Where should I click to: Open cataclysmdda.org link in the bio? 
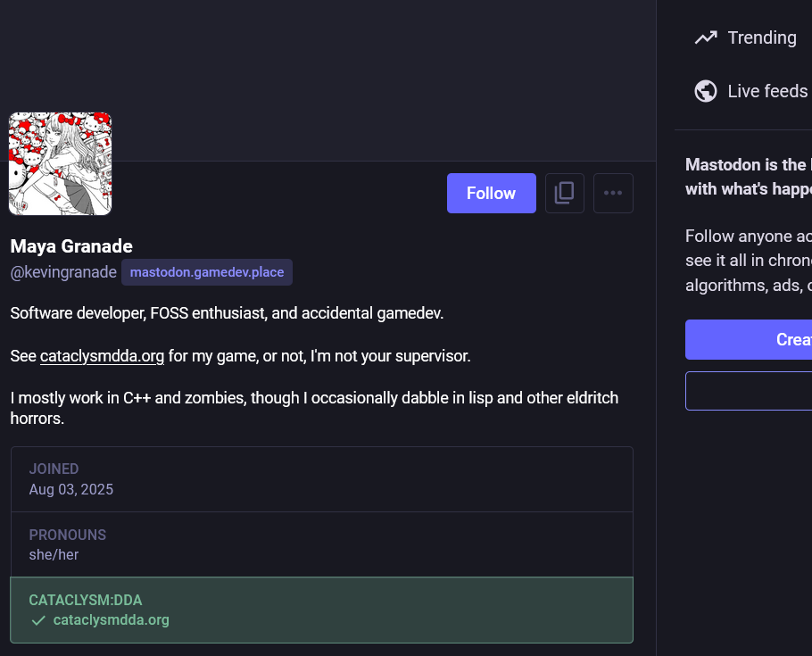click(x=102, y=356)
